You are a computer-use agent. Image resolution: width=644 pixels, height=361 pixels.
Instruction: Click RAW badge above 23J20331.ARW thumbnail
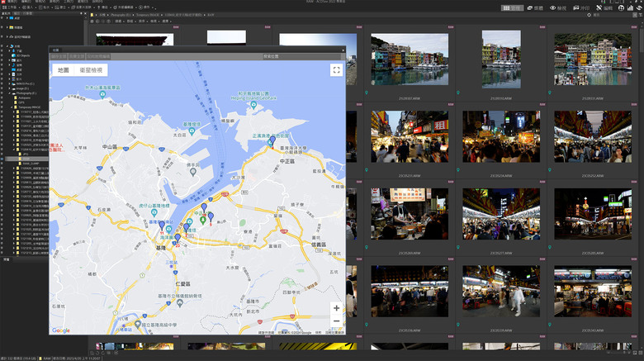pos(634,27)
